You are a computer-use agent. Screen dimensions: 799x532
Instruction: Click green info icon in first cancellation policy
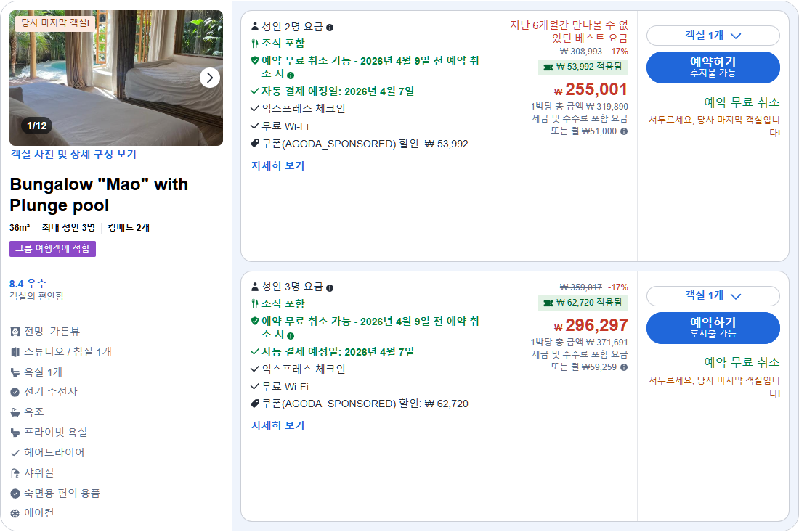click(291, 75)
